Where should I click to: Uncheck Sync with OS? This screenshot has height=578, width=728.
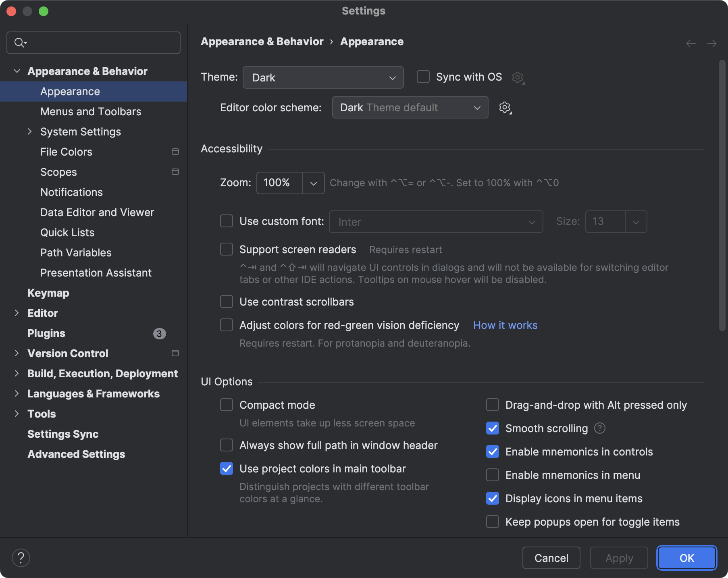pyautogui.click(x=422, y=77)
